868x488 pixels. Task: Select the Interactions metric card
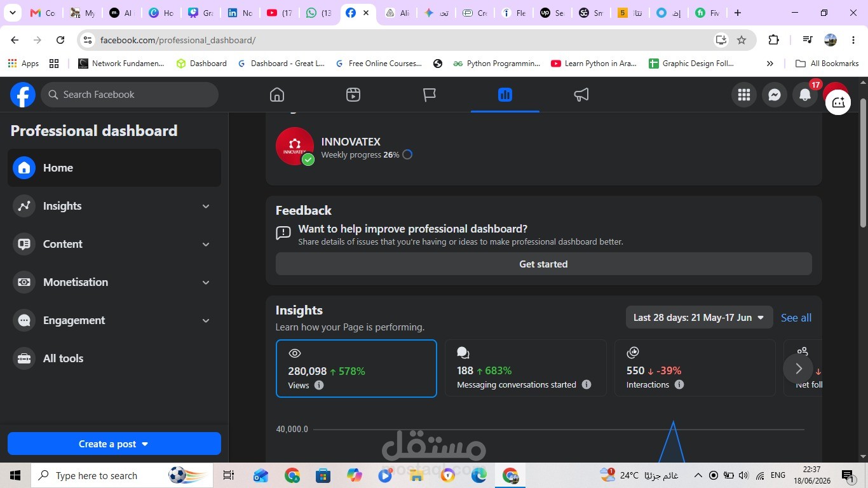click(x=695, y=369)
